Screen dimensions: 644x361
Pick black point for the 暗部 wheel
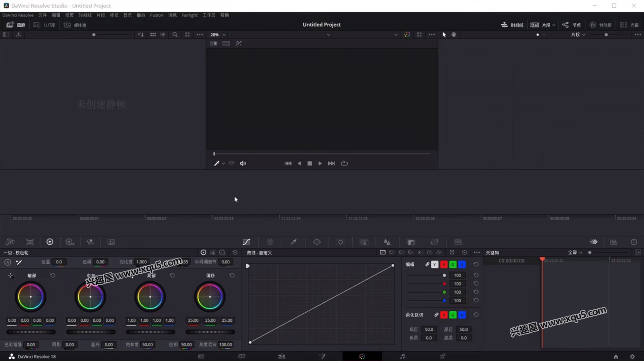click(11, 276)
